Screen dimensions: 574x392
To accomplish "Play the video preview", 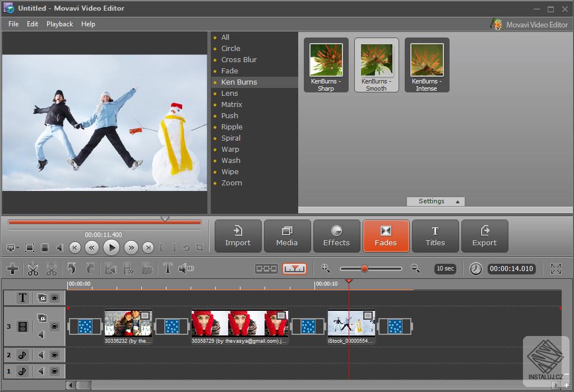I will click(112, 248).
